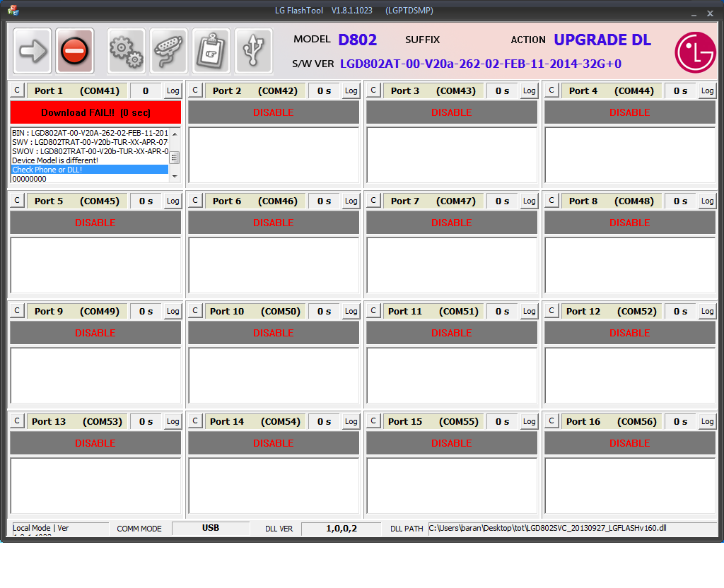Select 'Device Model is different!' log line
The width and height of the screenshot is (724, 588).
click(90, 160)
